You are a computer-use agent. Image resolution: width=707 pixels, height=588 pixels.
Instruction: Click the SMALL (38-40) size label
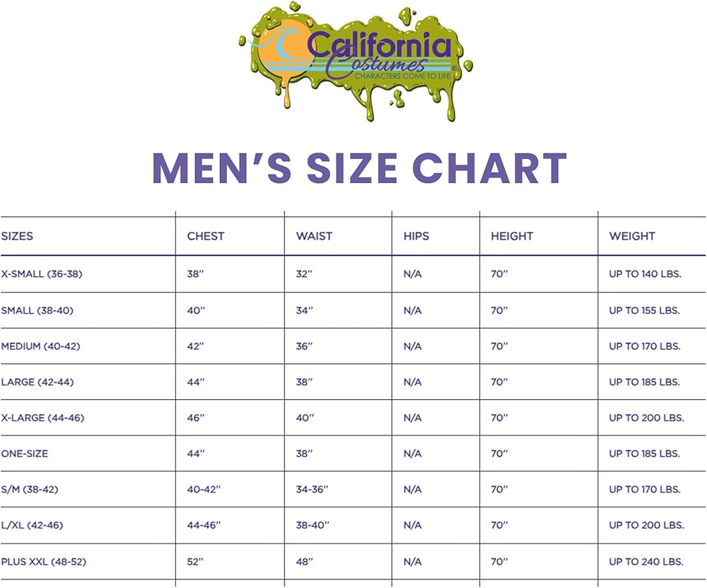coord(37,310)
